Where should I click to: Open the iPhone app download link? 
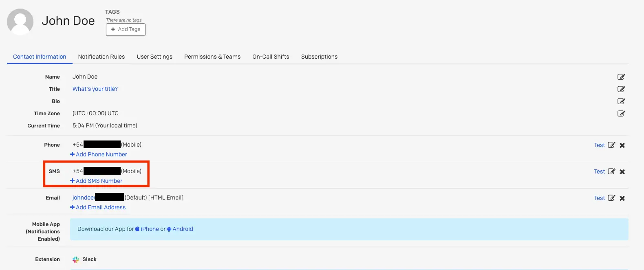click(147, 229)
